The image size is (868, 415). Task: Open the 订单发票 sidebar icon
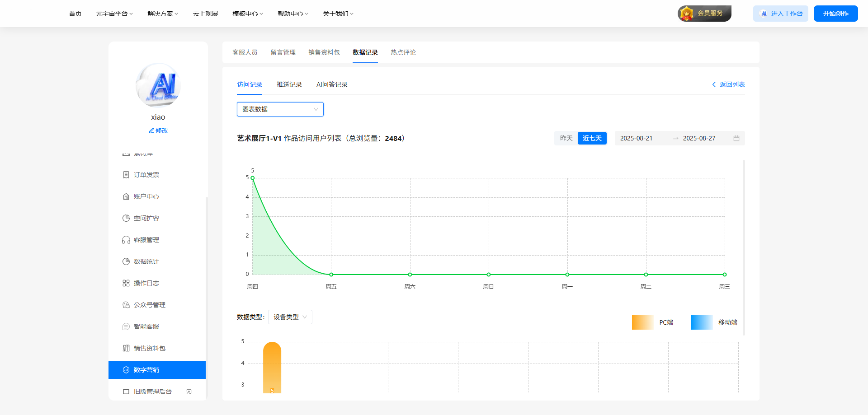[146, 175]
